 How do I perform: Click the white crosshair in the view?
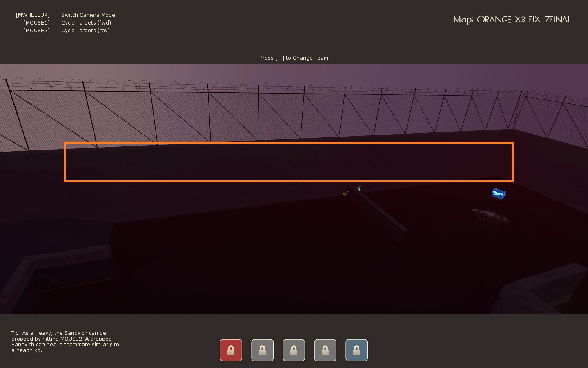[294, 184]
